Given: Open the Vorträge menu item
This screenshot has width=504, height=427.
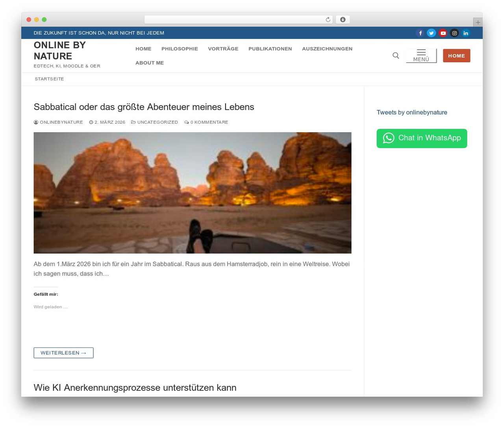Looking at the screenshot, I should [x=223, y=49].
